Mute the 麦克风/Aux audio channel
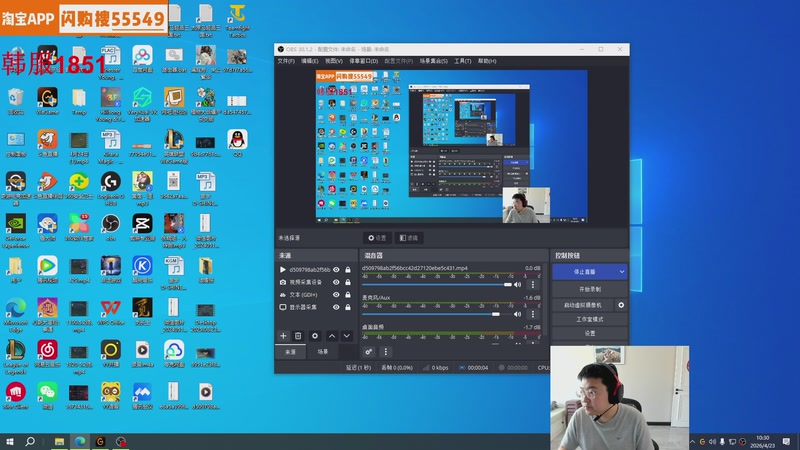 pyautogui.click(x=518, y=314)
